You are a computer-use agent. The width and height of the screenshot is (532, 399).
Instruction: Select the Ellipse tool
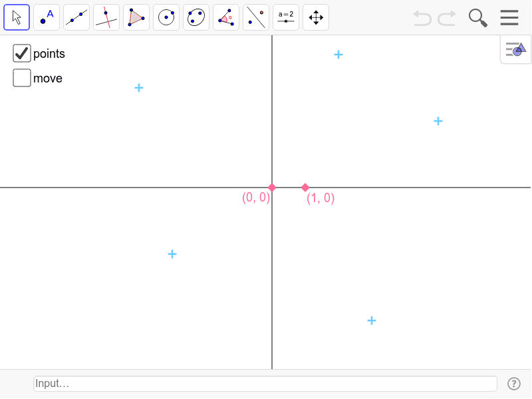tap(196, 17)
